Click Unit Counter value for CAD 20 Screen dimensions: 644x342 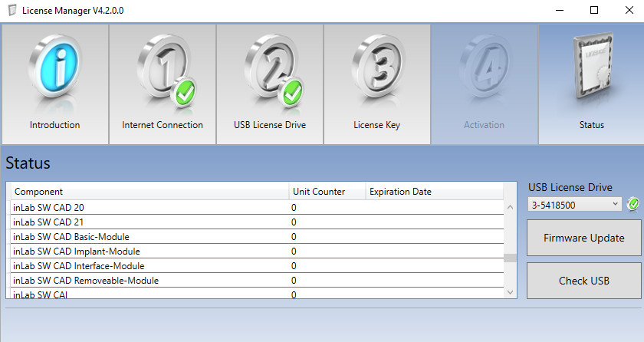point(294,208)
